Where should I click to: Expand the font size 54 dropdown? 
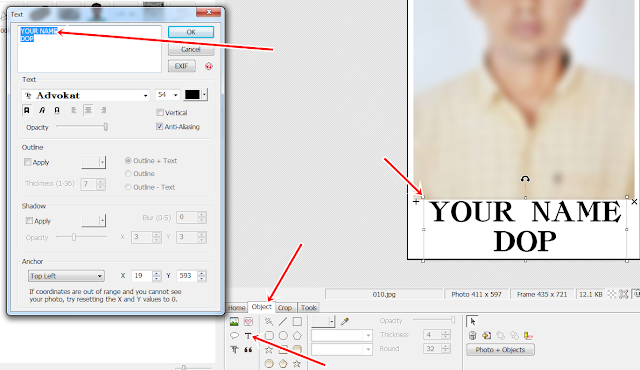click(167, 95)
